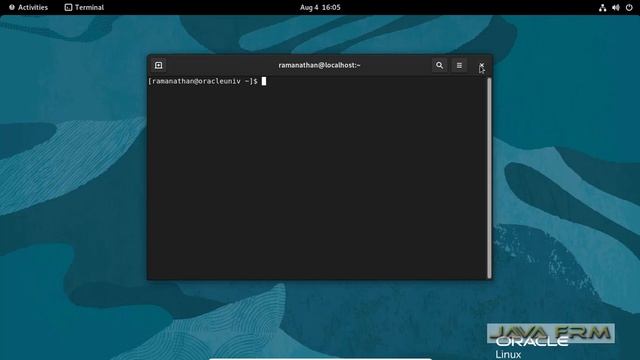Image resolution: width=640 pixels, height=360 pixels.
Task: Click the terminal title ramanathan@localhost:~
Action: click(319, 65)
